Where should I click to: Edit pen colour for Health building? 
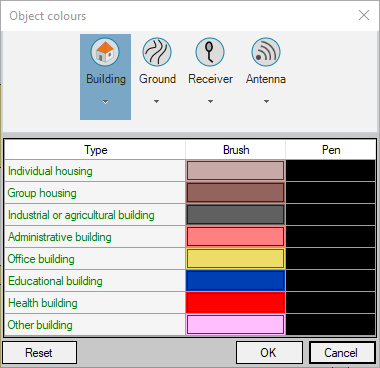coord(331,303)
